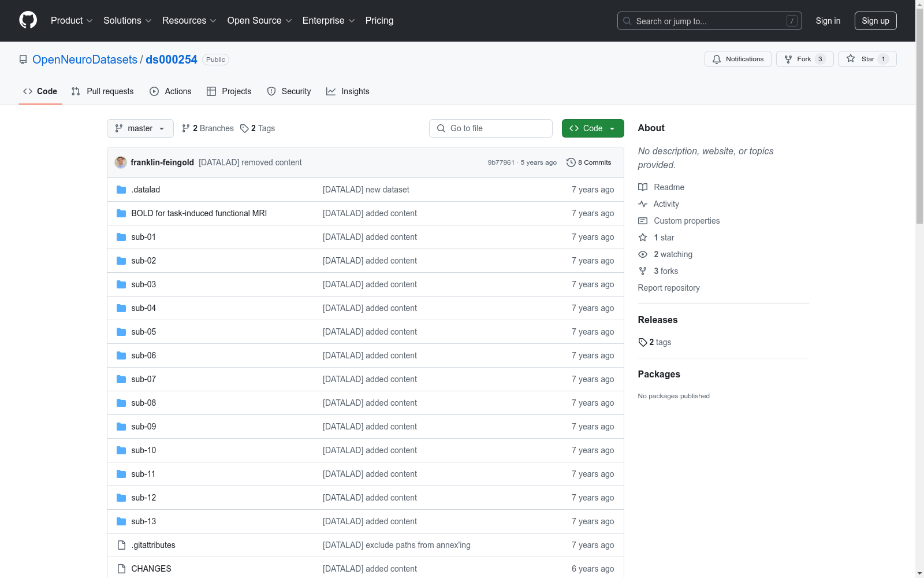Click the star count badge
Screen dimensions: 924x578
(883, 59)
